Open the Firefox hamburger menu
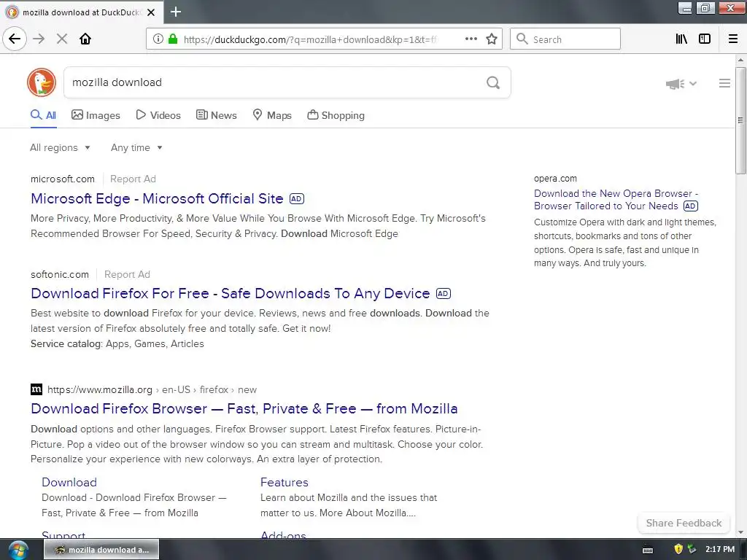The width and height of the screenshot is (747, 560). (x=733, y=39)
